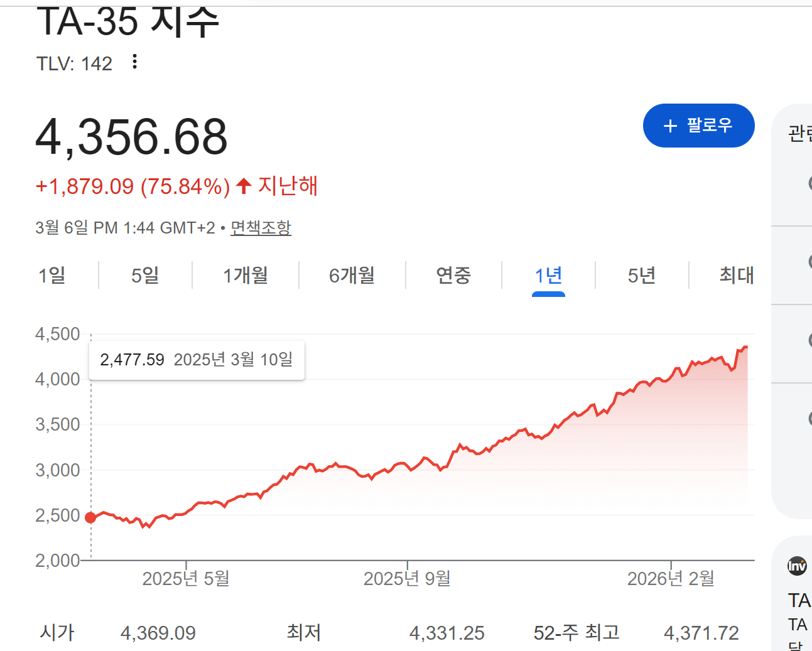
Task: Click the active 1년 tab
Action: point(548,275)
